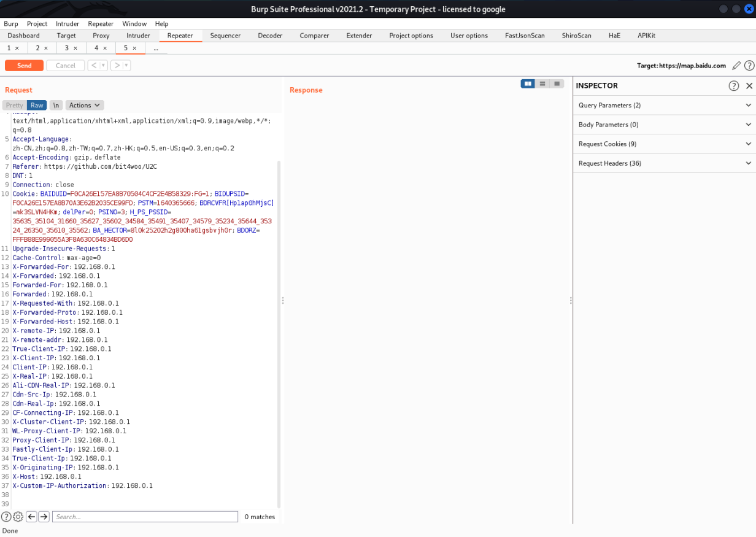Open back history dropdown arrow
The image size is (756, 537).
click(103, 66)
